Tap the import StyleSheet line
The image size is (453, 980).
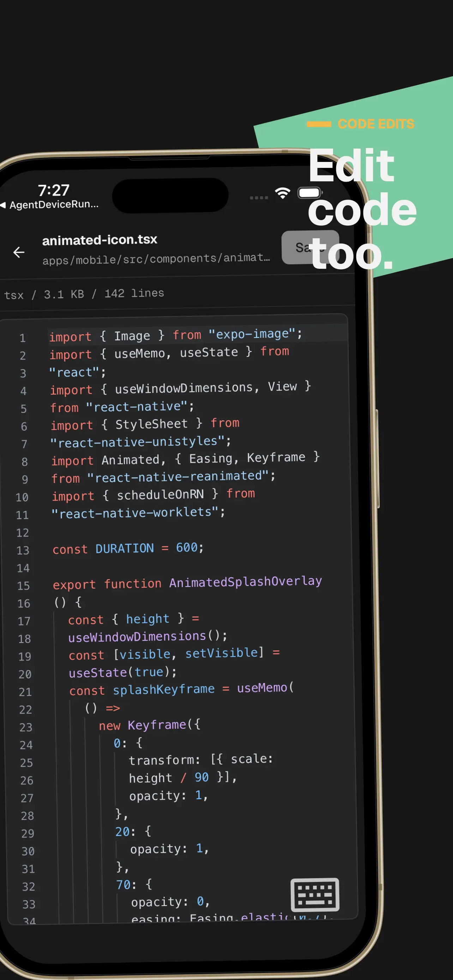click(x=145, y=424)
